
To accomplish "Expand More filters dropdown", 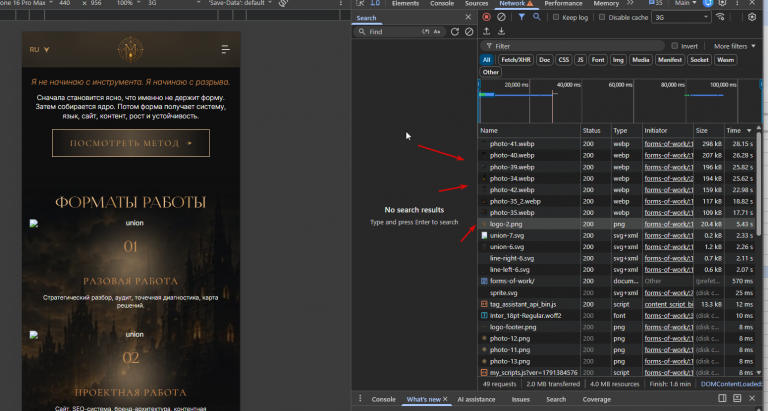I will (733, 46).
